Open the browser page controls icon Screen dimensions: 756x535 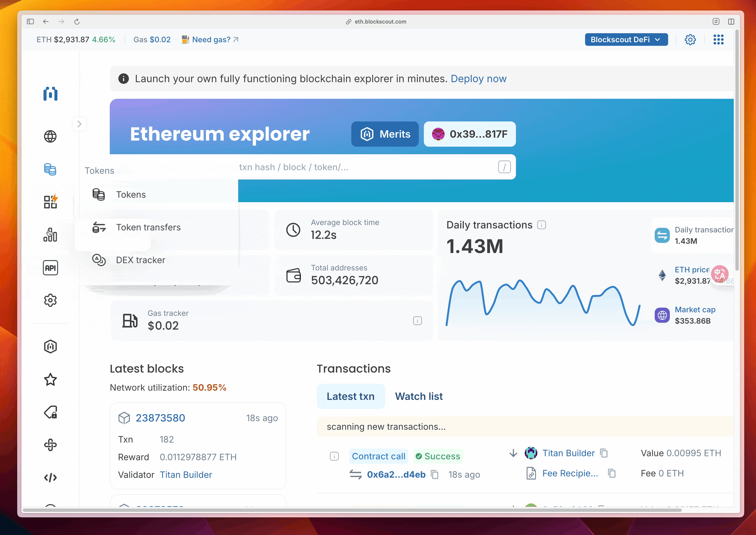click(x=716, y=21)
